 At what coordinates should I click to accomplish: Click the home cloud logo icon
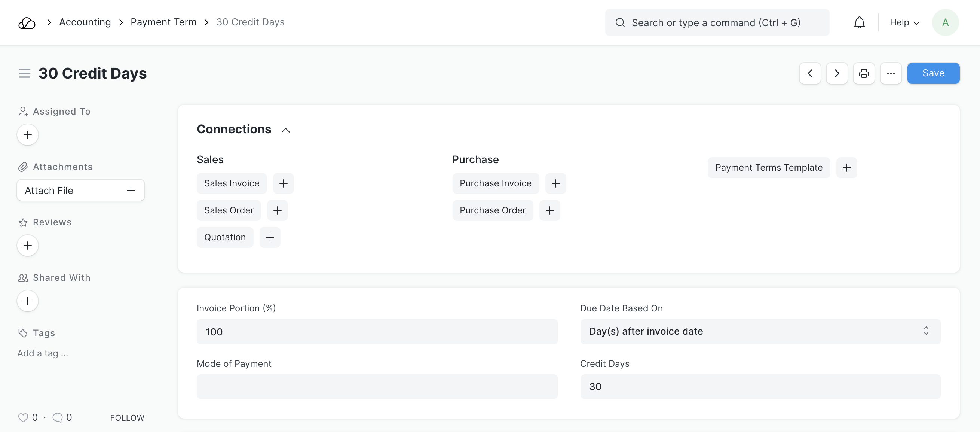tap(27, 23)
